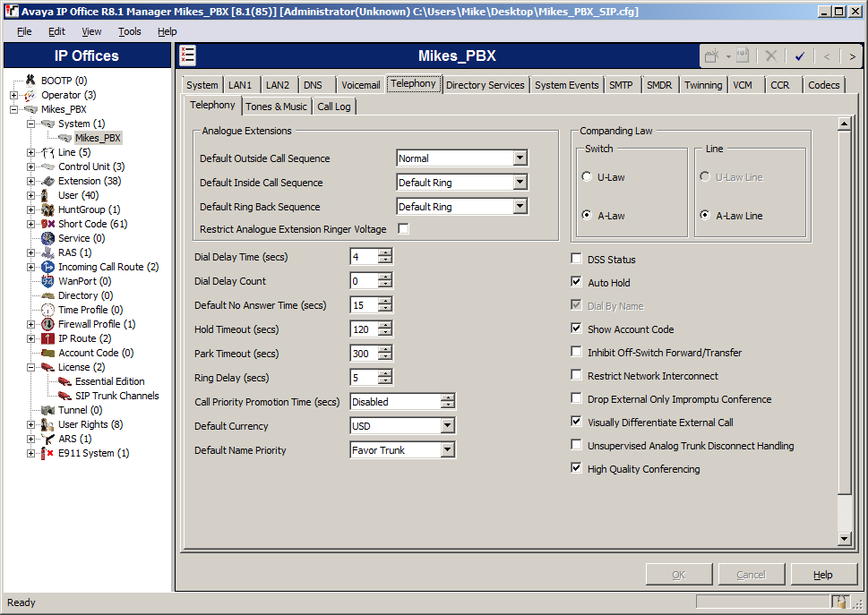
Task: Expand the Short Code tree node
Action: tap(31, 224)
